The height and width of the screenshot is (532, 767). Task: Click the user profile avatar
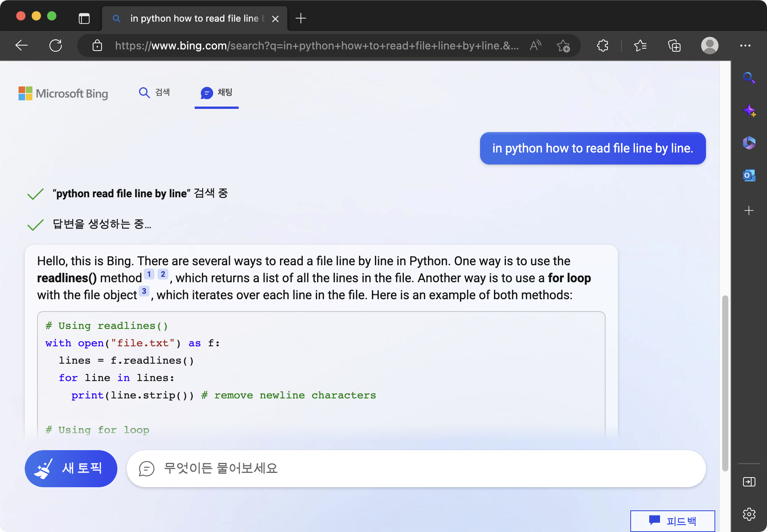pos(709,46)
